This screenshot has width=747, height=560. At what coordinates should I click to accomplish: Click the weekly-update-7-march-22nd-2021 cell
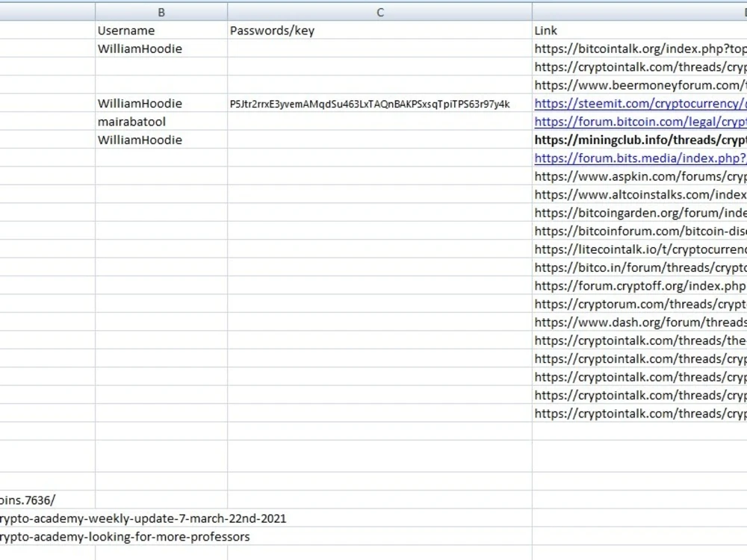click(x=143, y=519)
